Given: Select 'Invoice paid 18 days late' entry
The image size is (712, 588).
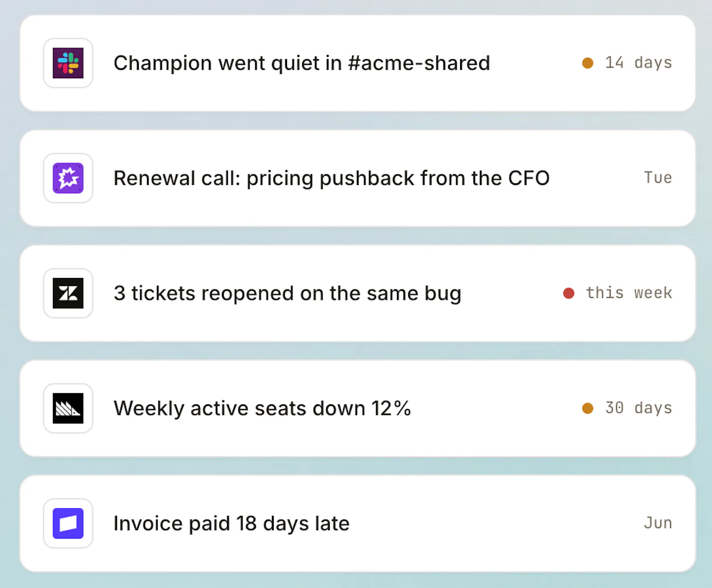Looking at the screenshot, I should point(231,524).
